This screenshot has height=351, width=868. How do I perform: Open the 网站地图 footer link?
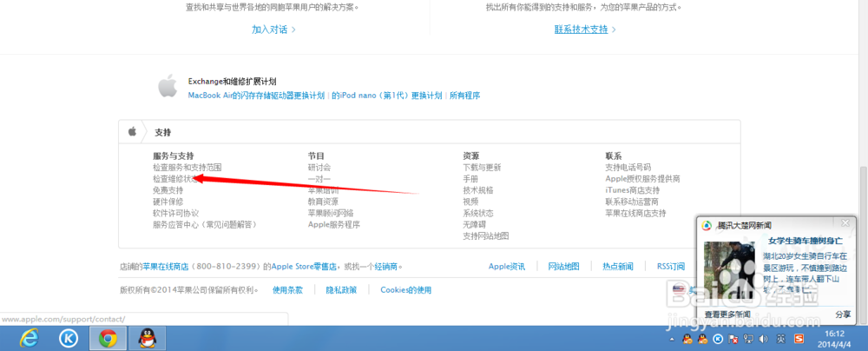[x=563, y=267]
